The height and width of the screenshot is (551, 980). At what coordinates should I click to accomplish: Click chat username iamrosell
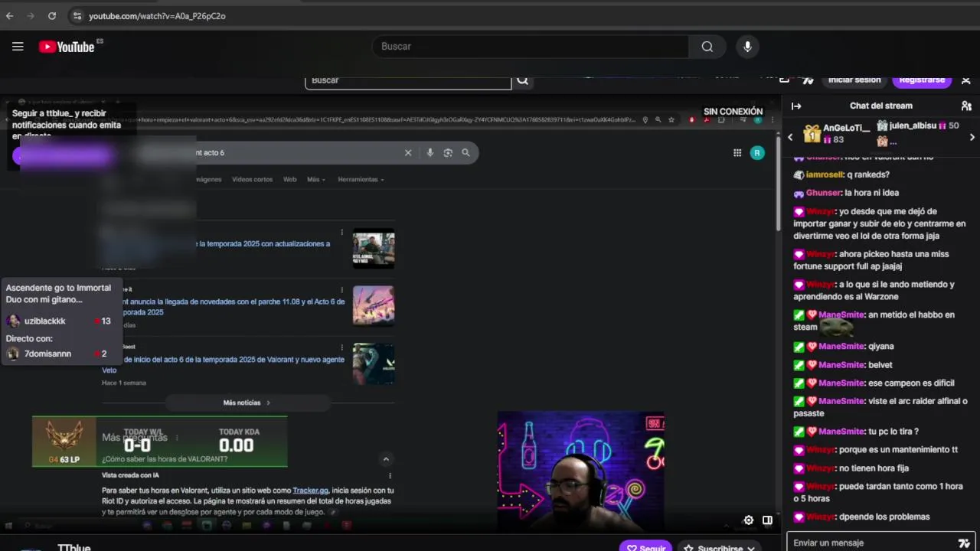(825, 174)
